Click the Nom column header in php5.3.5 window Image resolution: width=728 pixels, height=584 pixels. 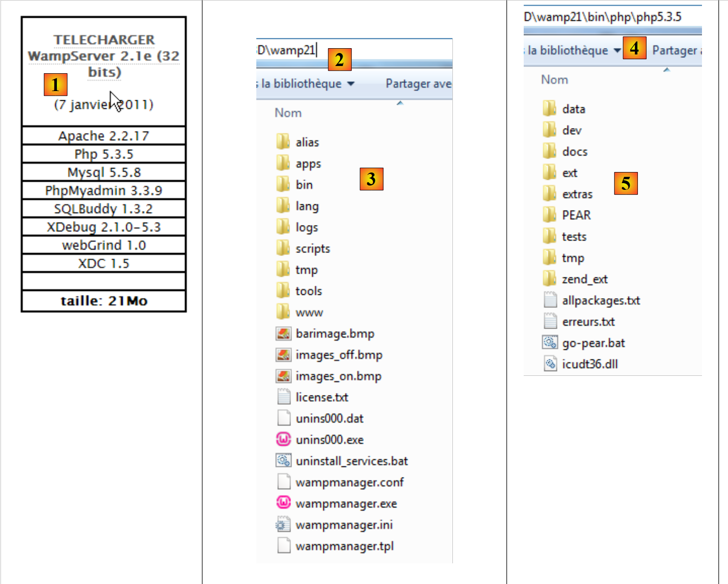pos(554,80)
